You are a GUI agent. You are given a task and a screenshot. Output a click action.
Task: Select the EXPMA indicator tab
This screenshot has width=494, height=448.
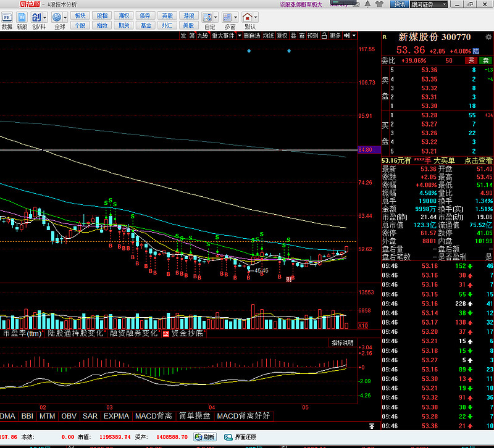click(117, 416)
